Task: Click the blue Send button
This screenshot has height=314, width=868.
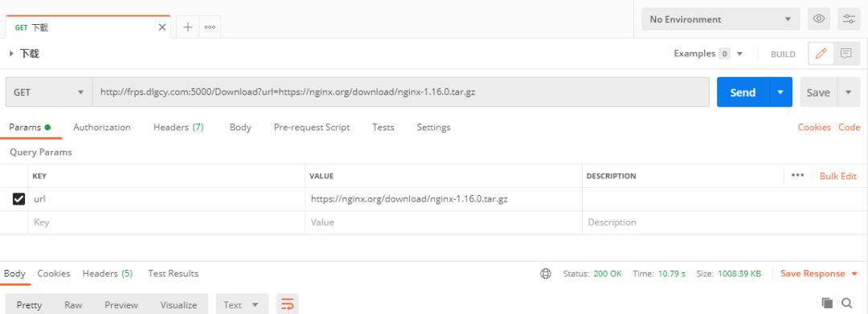Action: [x=743, y=92]
